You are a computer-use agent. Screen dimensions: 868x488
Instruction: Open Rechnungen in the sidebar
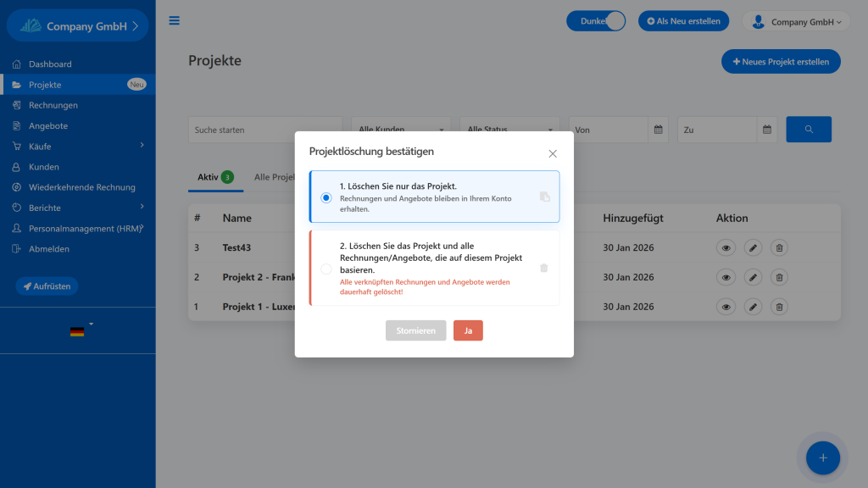coord(53,105)
